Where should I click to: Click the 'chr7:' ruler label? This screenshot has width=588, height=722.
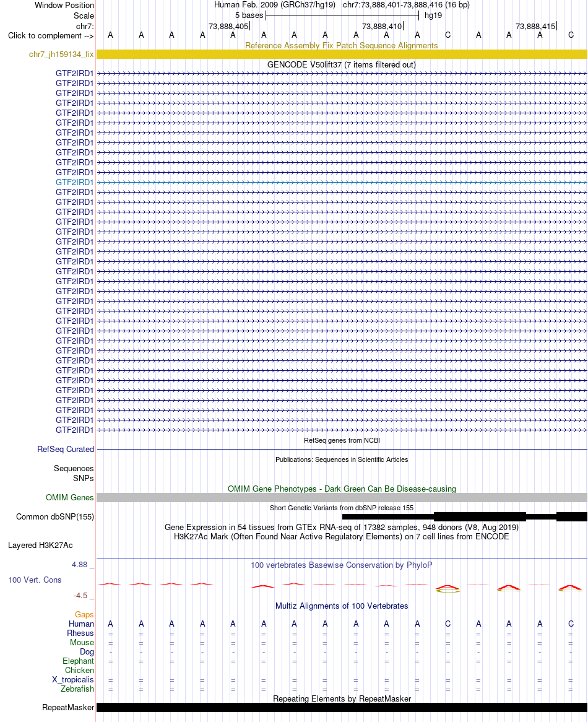click(x=85, y=26)
